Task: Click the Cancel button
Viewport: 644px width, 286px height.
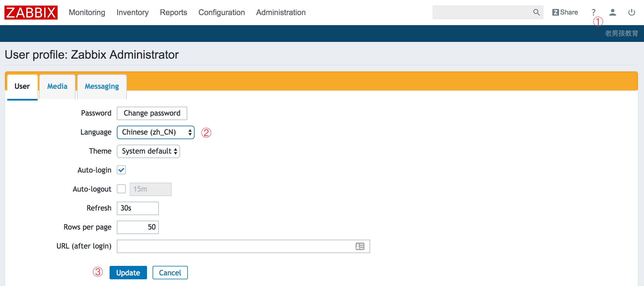Action: click(x=170, y=273)
